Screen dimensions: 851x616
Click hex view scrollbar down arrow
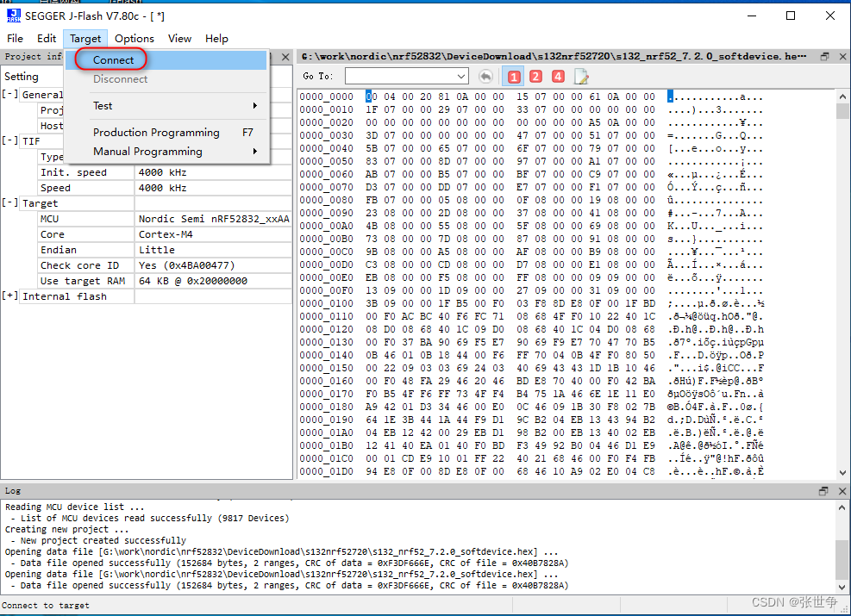(842, 472)
